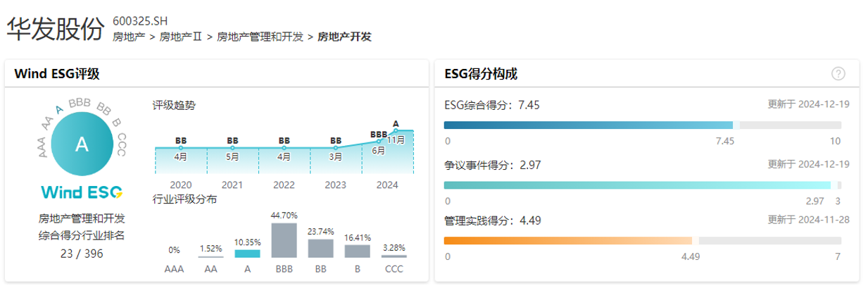The width and height of the screenshot is (868, 286).
Task: Click the 2023 BB 3月 trend point
Action: [336, 147]
